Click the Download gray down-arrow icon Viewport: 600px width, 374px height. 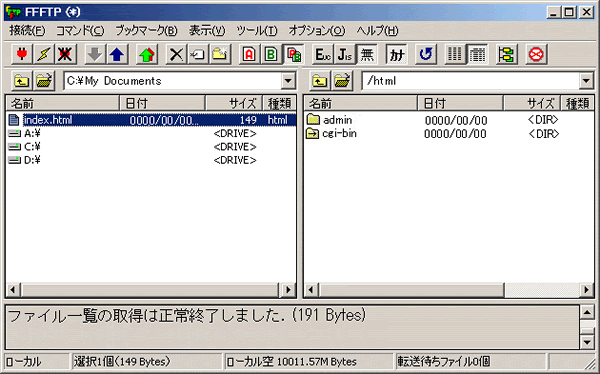coord(95,54)
